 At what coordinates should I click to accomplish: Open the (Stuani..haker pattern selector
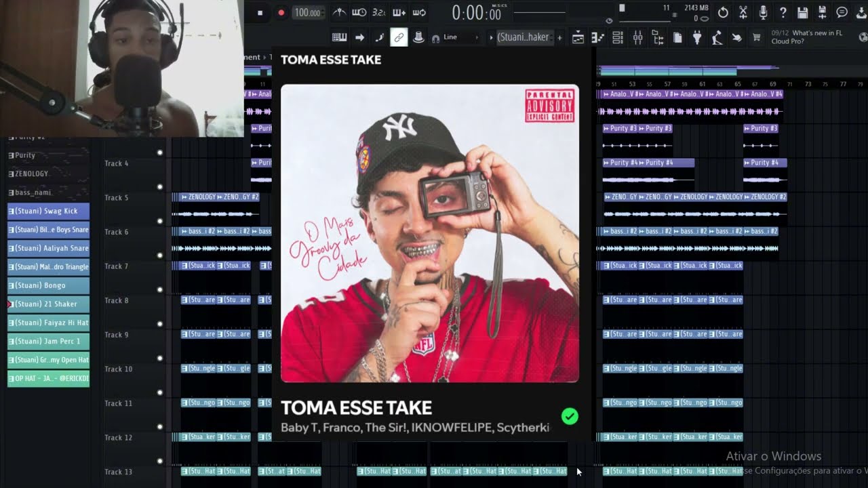pyautogui.click(x=525, y=37)
